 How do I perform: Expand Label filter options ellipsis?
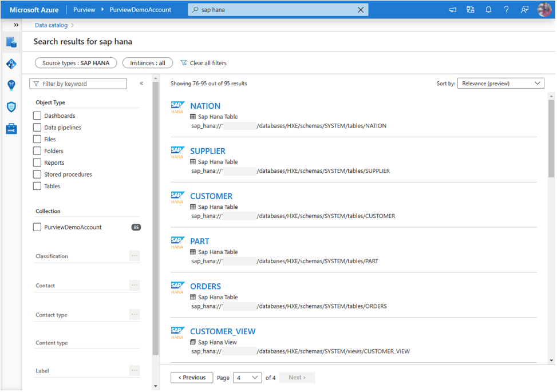135,370
